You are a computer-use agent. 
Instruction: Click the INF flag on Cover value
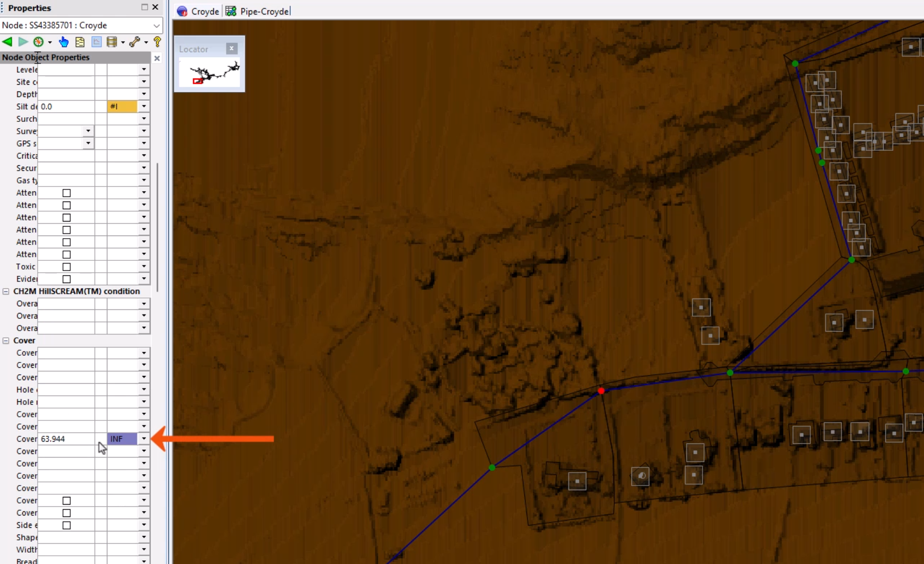pyautogui.click(x=122, y=439)
